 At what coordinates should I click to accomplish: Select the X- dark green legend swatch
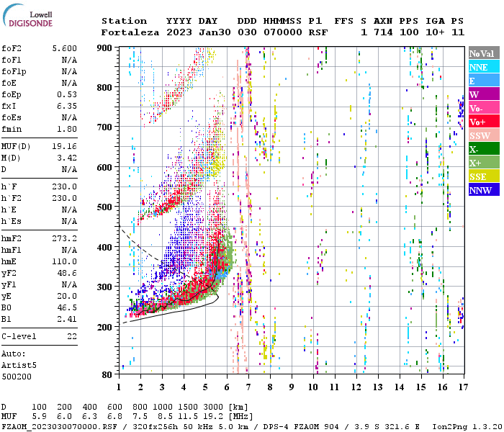pyautogui.click(x=484, y=149)
